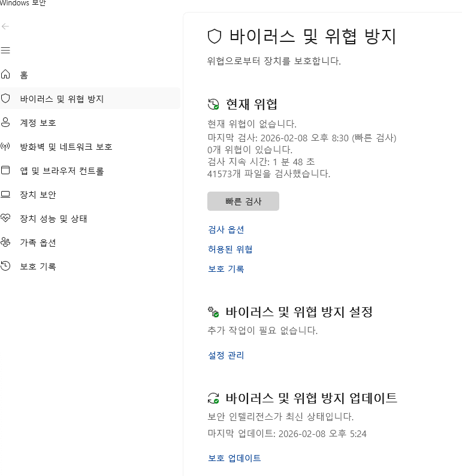Click the account protection person icon
This screenshot has height=476, width=462.
(5, 123)
